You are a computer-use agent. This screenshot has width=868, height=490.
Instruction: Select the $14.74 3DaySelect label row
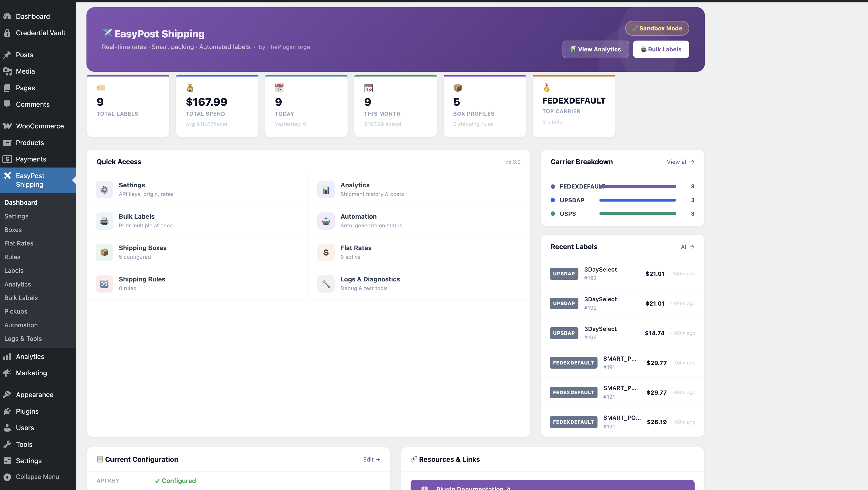click(x=622, y=333)
